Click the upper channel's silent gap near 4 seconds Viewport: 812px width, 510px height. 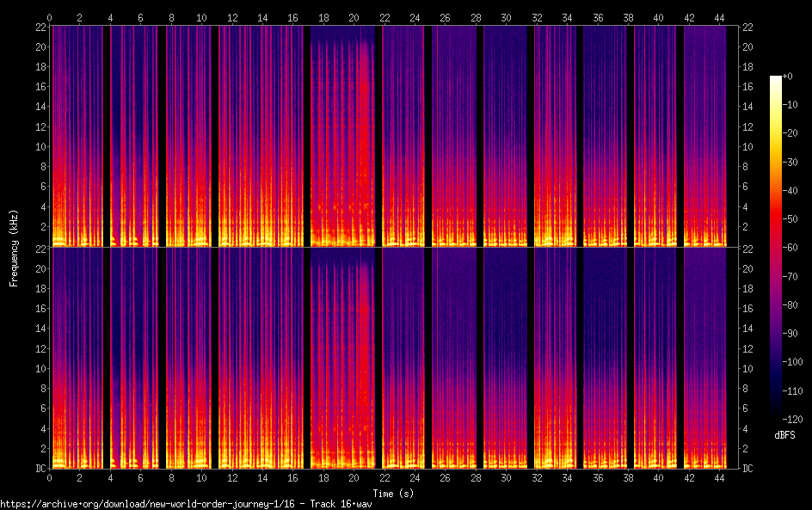pos(107,138)
